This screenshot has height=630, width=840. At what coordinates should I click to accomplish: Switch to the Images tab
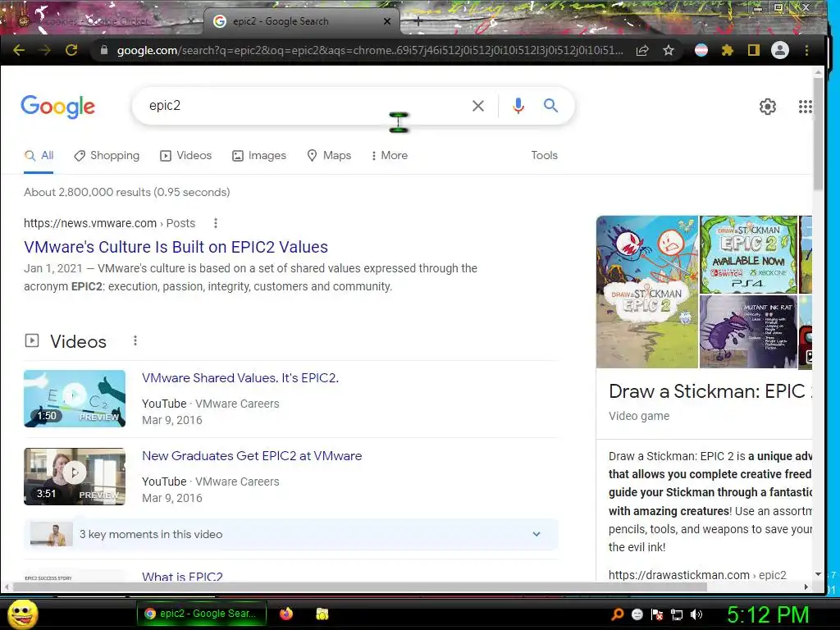click(x=259, y=155)
